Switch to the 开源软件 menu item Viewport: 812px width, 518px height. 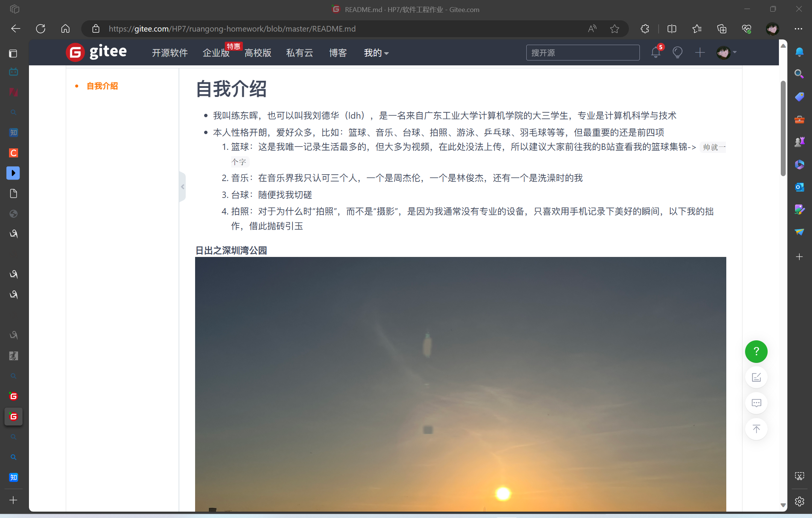pos(170,53)
